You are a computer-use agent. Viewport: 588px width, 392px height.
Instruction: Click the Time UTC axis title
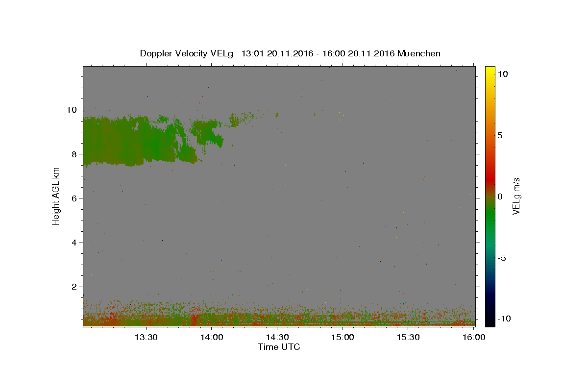click(279, 347)
